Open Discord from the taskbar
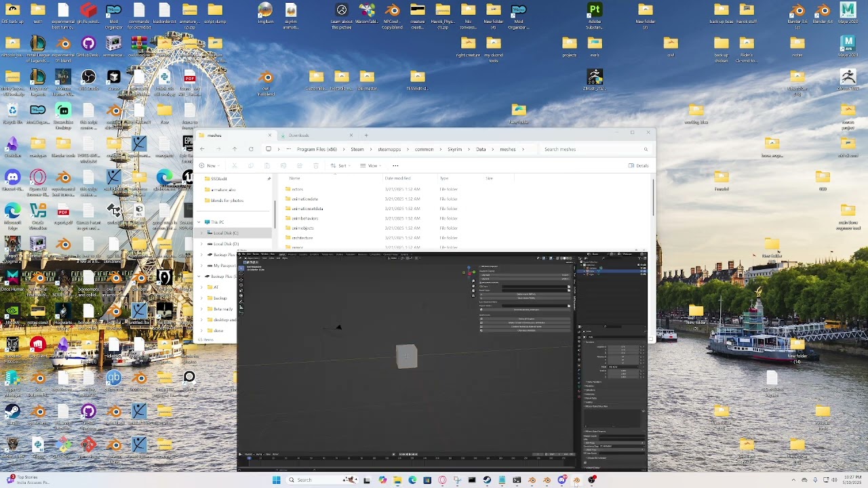The height and width of the screenshot is (488, 868). click(561, 480)
